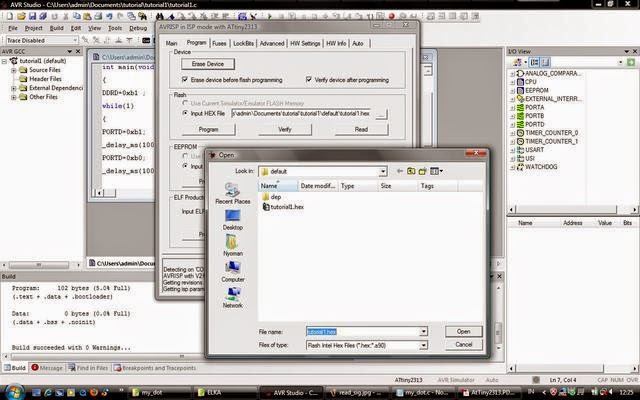The width and height of the screenshot is (640, 400).
Task: Switch to the HW Settings tab
Action: 305,43
